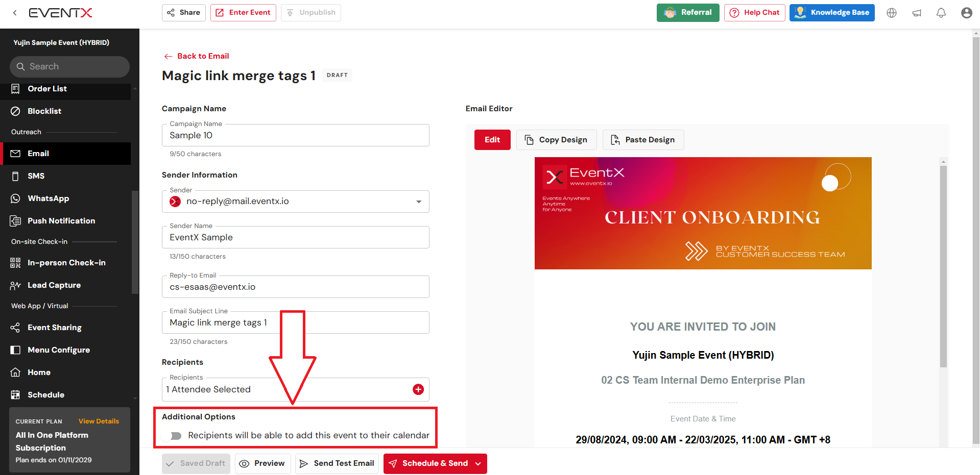The width and height of the screenshot is (980, 475).
Task: Click the page's right-edge scrollbar
Action: pos(976,240)
